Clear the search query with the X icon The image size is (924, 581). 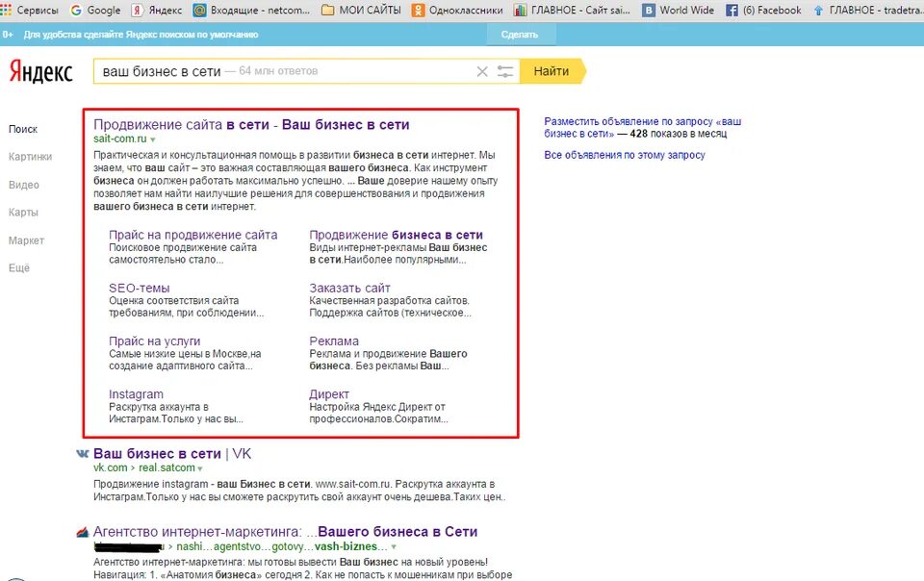coord(482,71)
